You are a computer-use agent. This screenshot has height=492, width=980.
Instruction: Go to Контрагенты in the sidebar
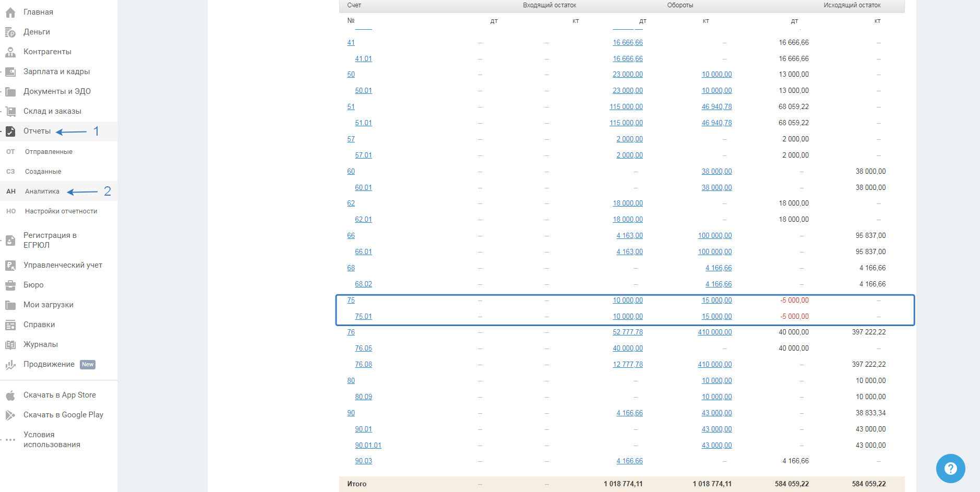[47, 52]
